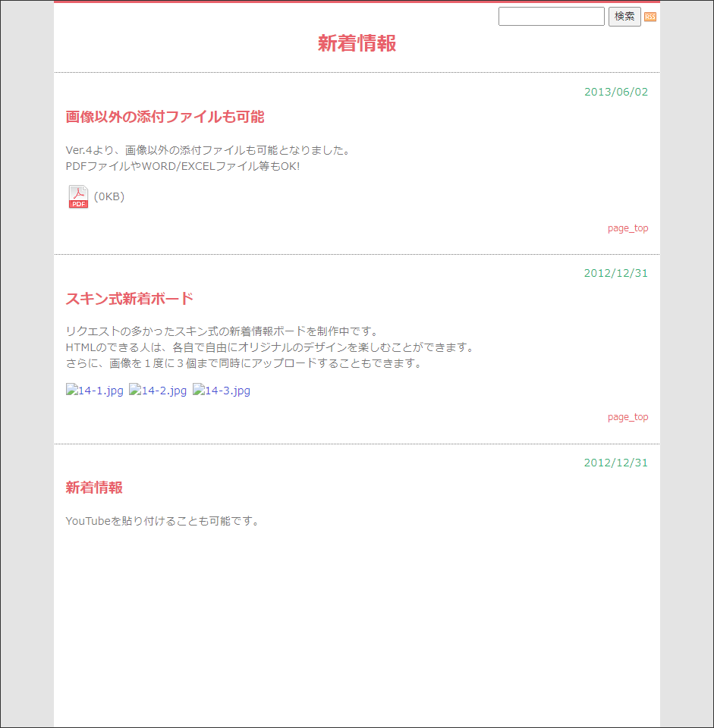Image resolution: width=714 pixels, height=728 pixels.
Task: Click the post title 画像以外の添付ファイルも可能
Action: 165,117
